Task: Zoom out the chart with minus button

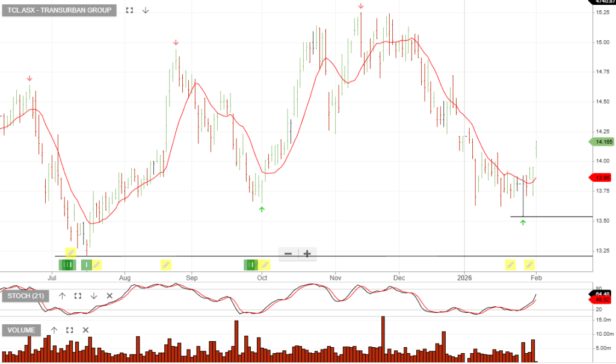Action: pyautogui.click(x=288, y=253)
